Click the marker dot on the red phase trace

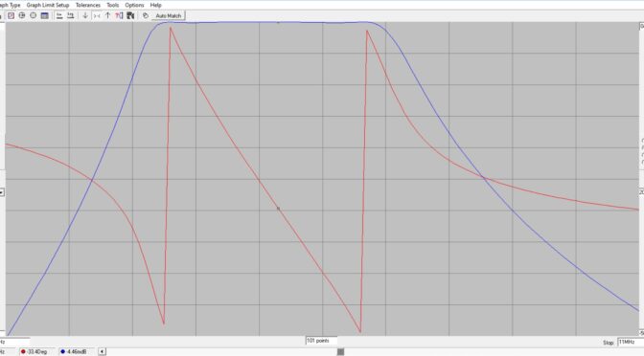pos(278,209)
